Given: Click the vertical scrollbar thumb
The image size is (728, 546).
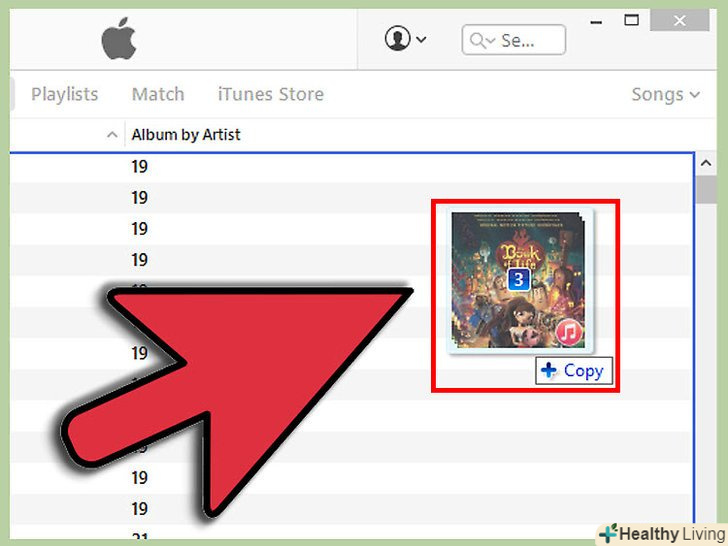Looking at the screenshot, I should coord(706,189).
